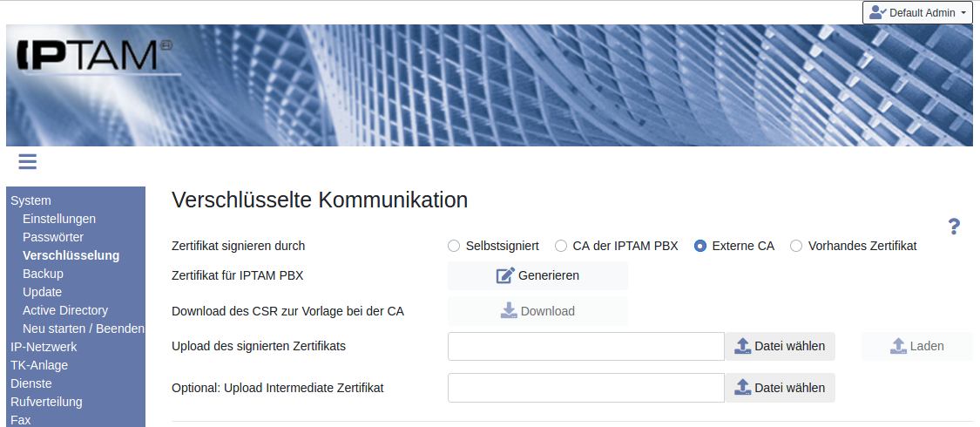The height and width of the screenshot is (427, 980).
Task: Select CA der IPTAM PBX option
Action: pyautogui.click(x=561, y=246)
